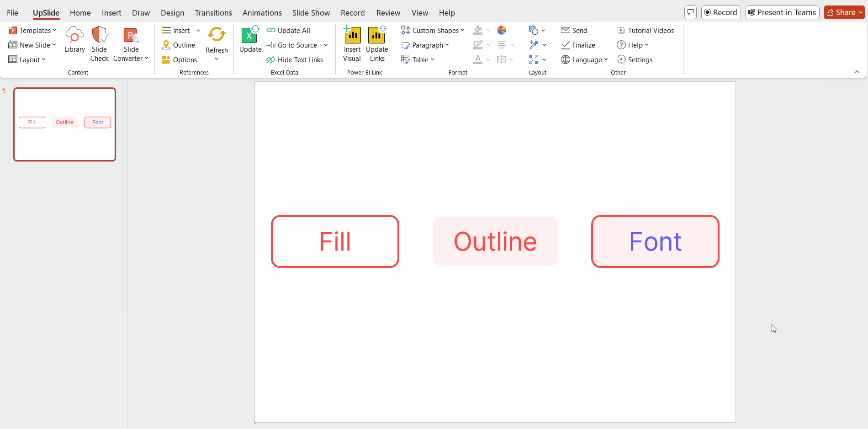Switch to the Design tab

(173, 13)
